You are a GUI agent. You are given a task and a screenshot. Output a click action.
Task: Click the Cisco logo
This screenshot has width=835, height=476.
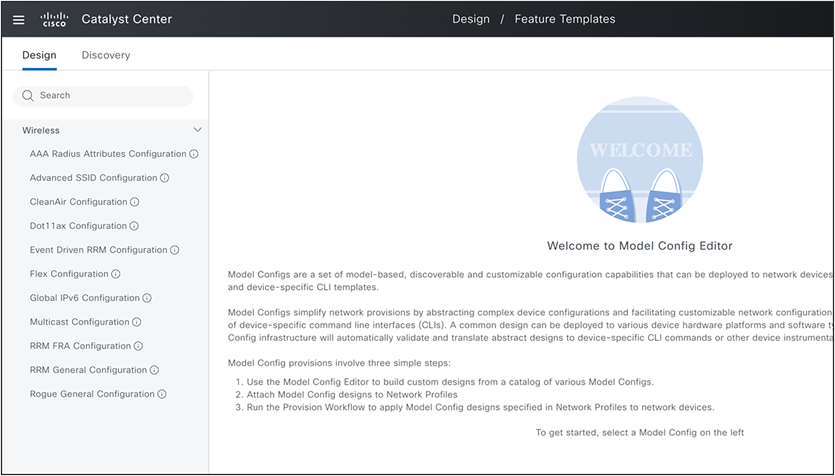54,20
